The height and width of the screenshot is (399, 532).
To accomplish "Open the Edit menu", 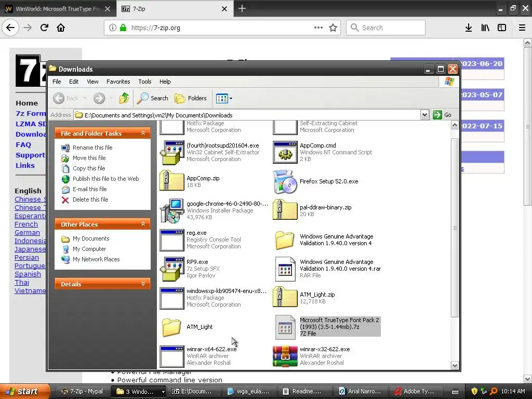I will pyautogui.click(x=74, y=82).
